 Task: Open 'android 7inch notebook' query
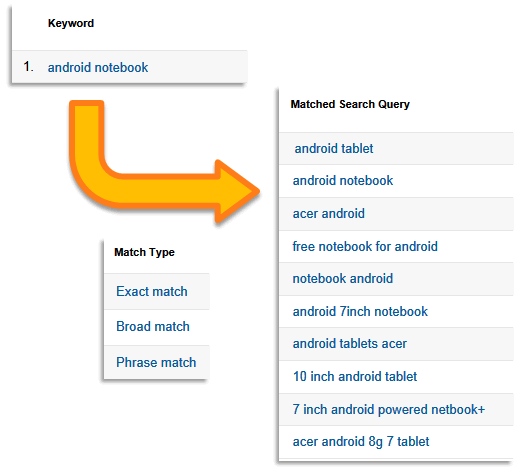360,311
